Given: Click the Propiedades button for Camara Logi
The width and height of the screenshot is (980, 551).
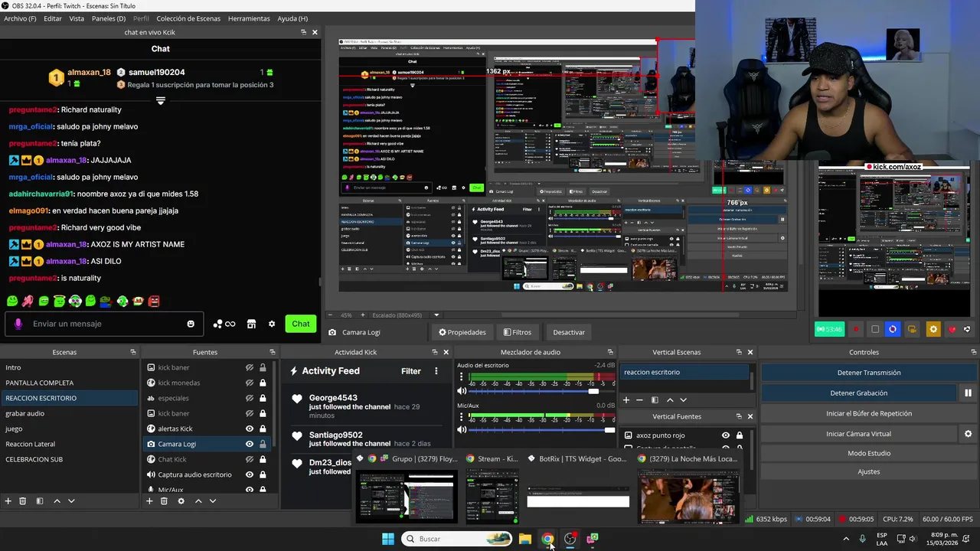Looking at the screenshot, I should (462, 332).
